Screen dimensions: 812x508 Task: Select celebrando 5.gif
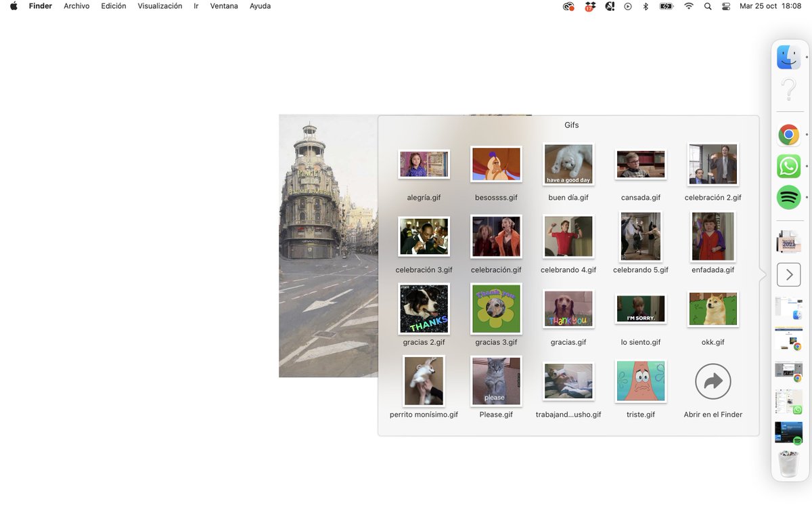[641, 236]
